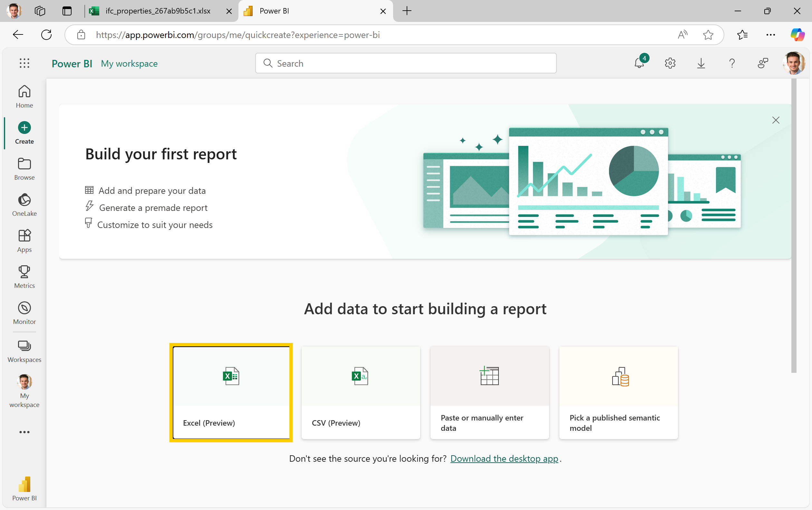Image resolution: width=812 pixels, height=510 pixels.
Task: Open a new browser tab
Action: pyautogui.click(x=407, y=11)
